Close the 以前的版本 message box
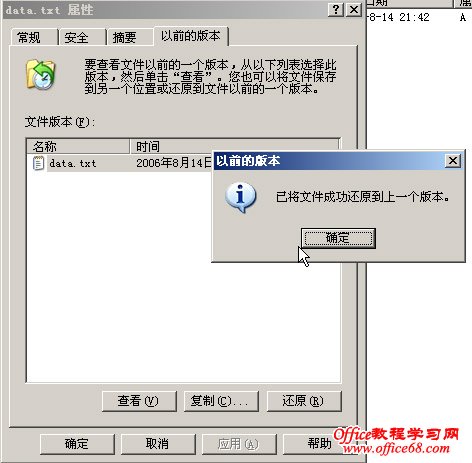 pos(453,161)
